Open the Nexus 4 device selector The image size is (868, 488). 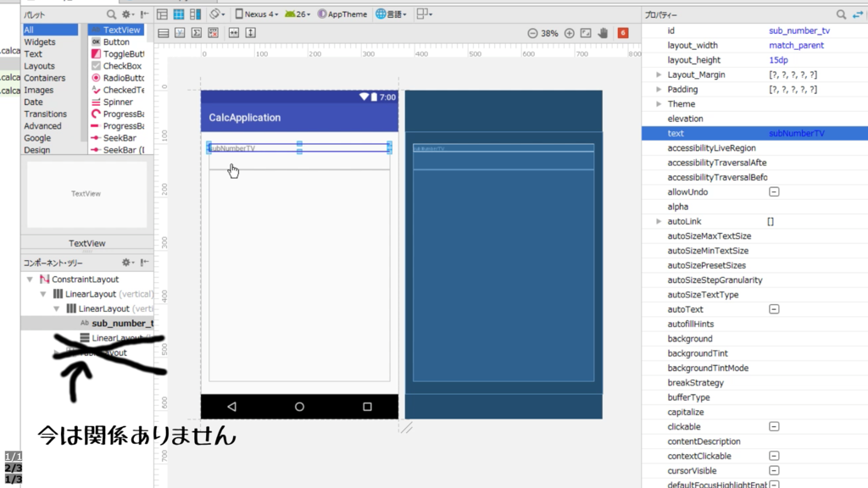[256, 14]
